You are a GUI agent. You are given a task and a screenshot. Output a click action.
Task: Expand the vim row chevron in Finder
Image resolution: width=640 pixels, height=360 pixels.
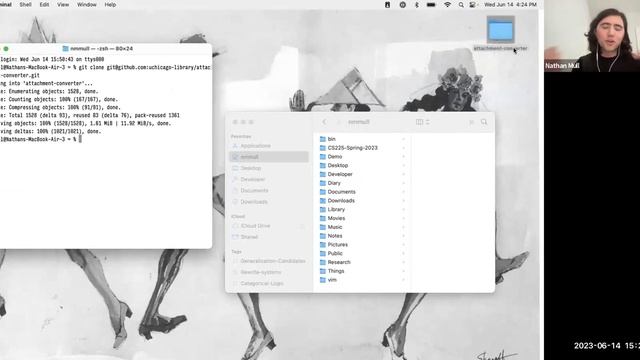[403, 280]
